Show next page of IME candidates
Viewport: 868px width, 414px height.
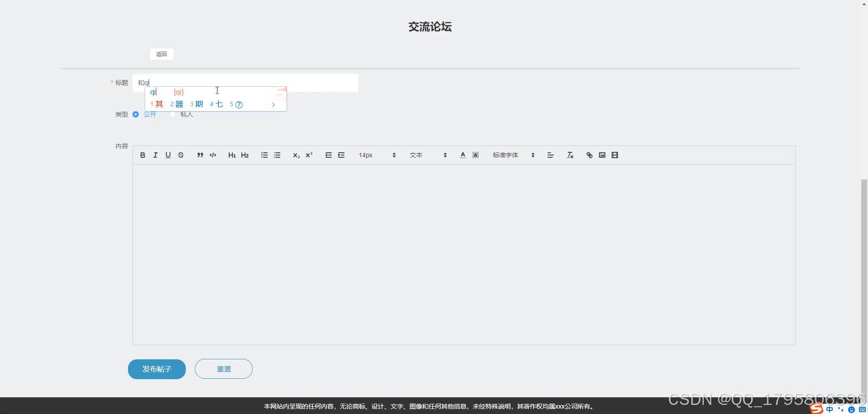tap(274, 104)
